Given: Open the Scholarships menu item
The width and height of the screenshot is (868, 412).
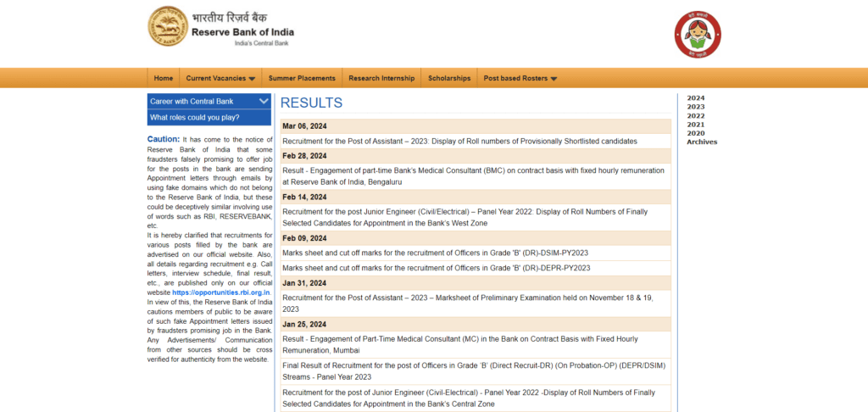Looking at the screenshot, I should click(x=449, y=78).
